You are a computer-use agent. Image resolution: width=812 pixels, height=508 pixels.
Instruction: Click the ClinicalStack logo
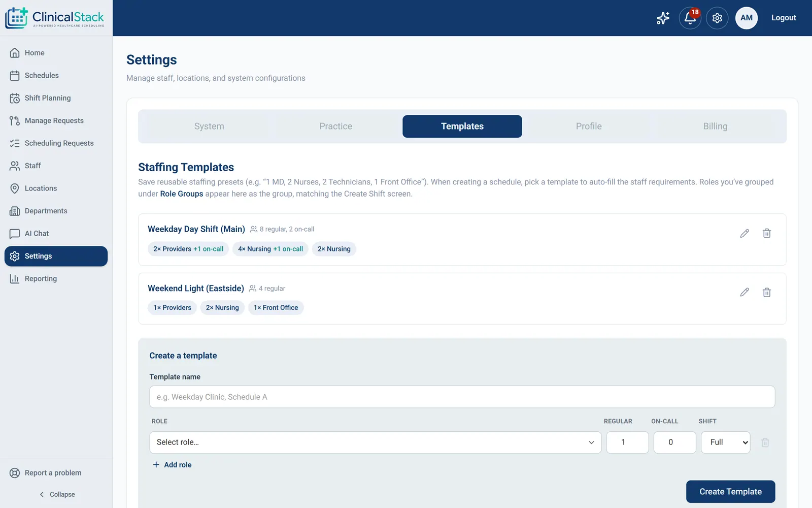55,18
